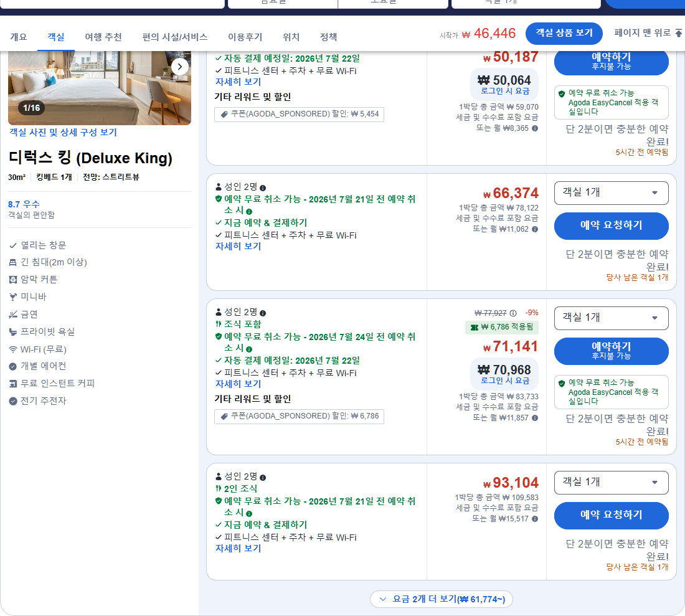Click cancellation info icon in ₩93,104 offer

(249, 514)
